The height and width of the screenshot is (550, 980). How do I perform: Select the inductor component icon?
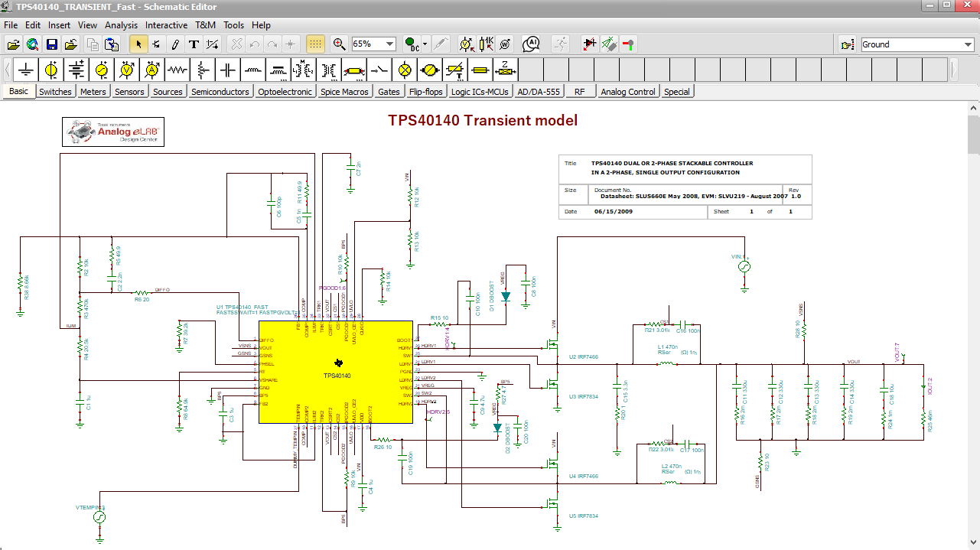[253, 70]
